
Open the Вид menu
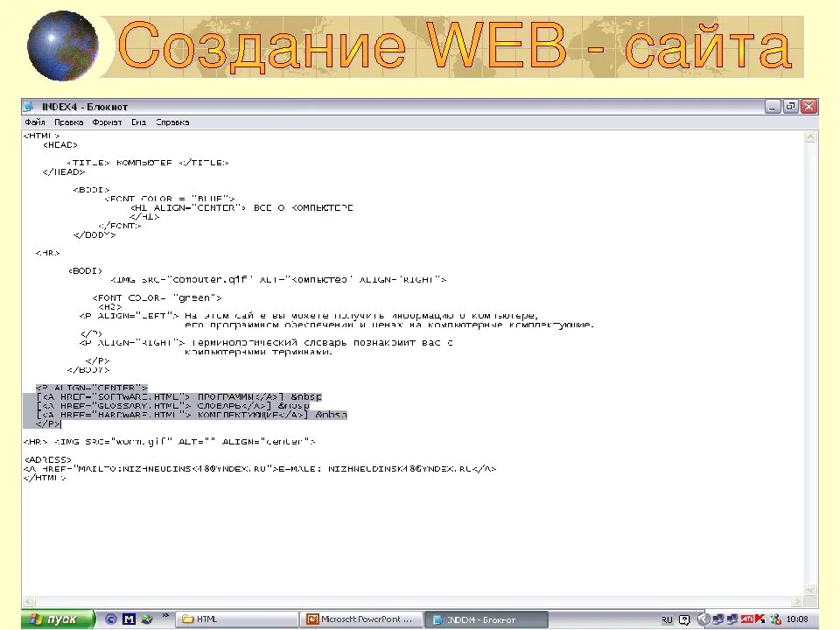pos(138,122)
